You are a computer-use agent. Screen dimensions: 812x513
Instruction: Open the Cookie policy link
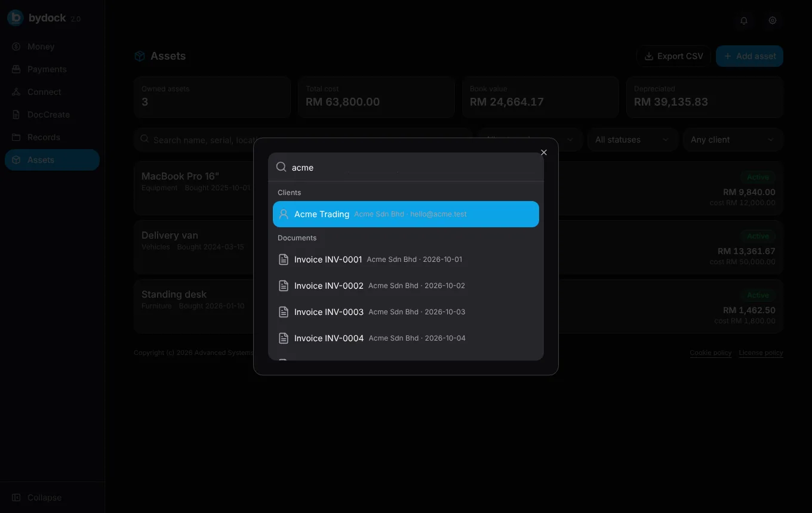point(710,353)
